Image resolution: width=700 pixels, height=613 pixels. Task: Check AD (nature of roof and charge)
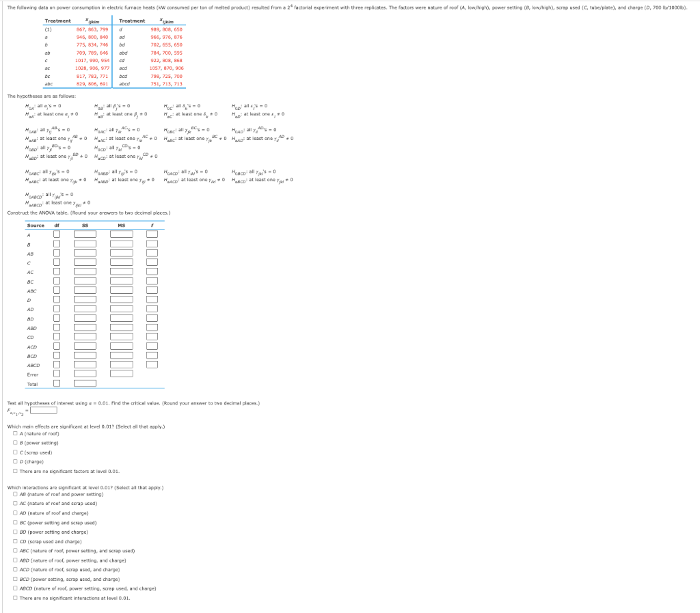click(x=15, y=513)
